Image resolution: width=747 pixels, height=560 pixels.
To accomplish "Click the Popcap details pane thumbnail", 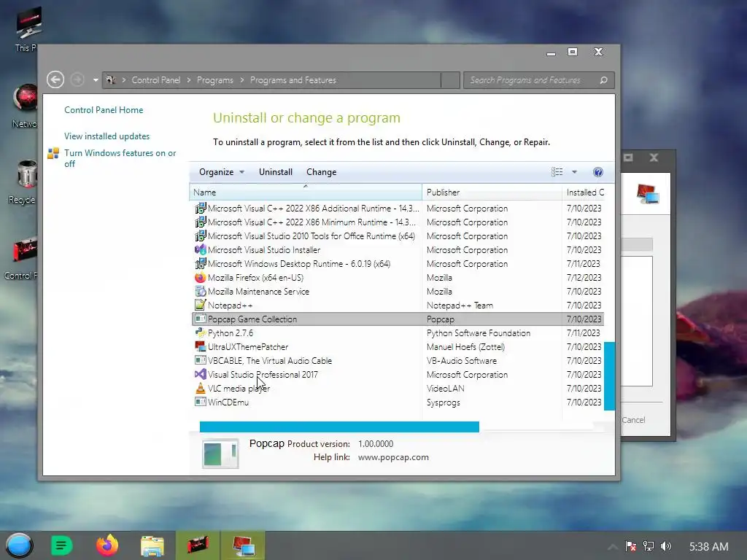I will point(220,454).
